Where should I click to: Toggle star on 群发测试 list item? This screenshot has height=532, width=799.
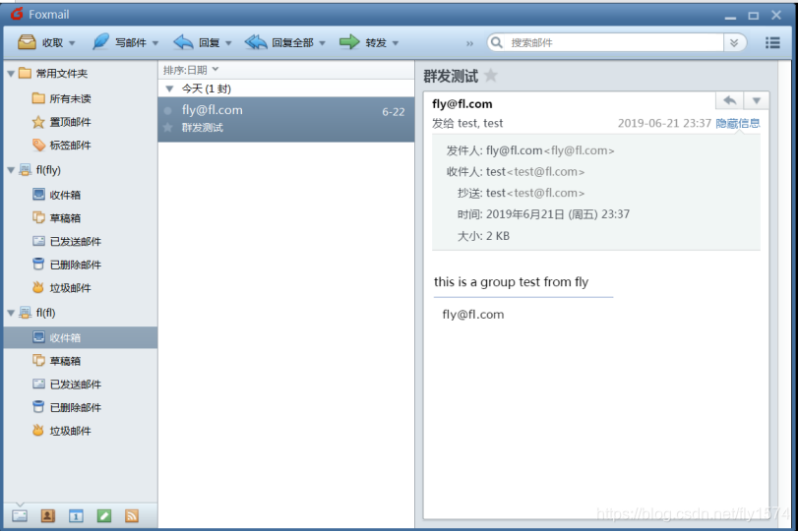167,127
